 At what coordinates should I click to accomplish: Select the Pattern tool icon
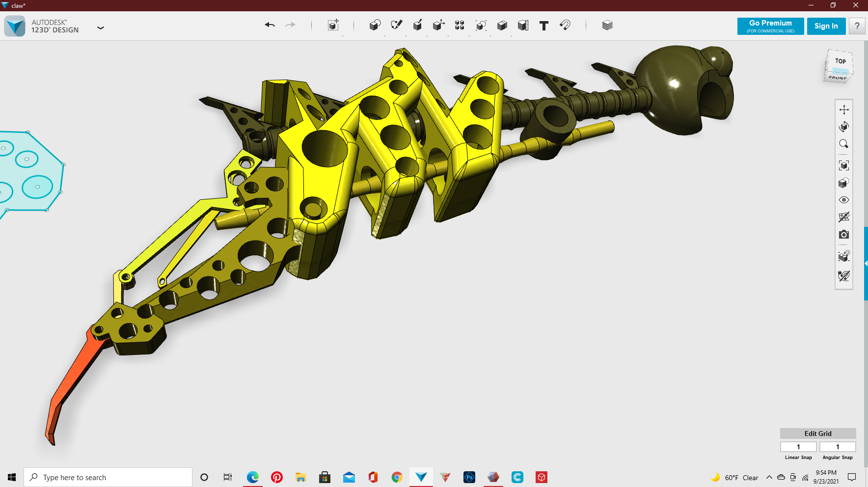click(460, 26)
